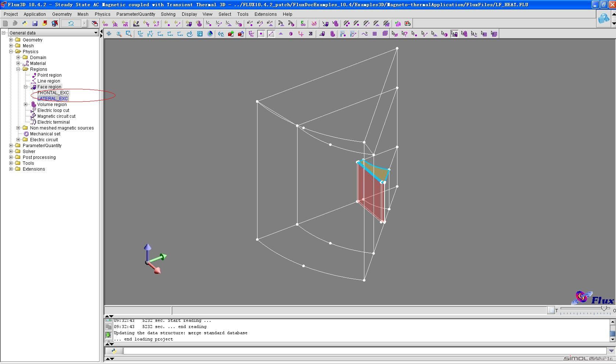Open the Project menu
Image resolution: width=616 pixels, height=364 pixels.
coord(11,14)
